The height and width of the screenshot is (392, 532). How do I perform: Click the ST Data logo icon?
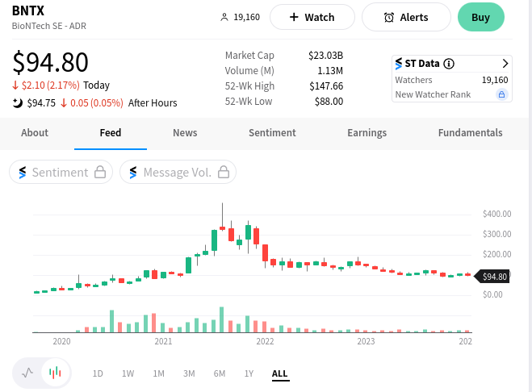point(398,64)
